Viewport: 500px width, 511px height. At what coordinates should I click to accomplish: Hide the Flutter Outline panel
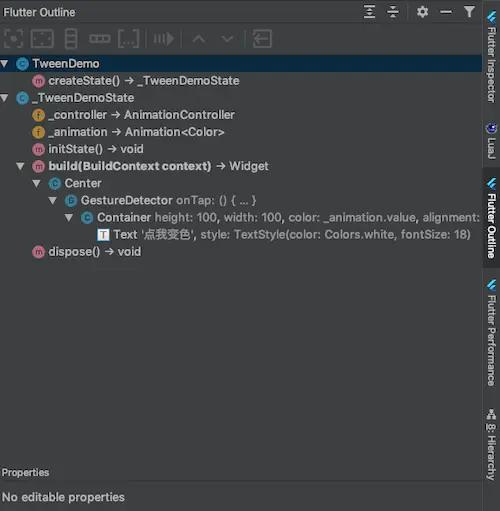446,12
